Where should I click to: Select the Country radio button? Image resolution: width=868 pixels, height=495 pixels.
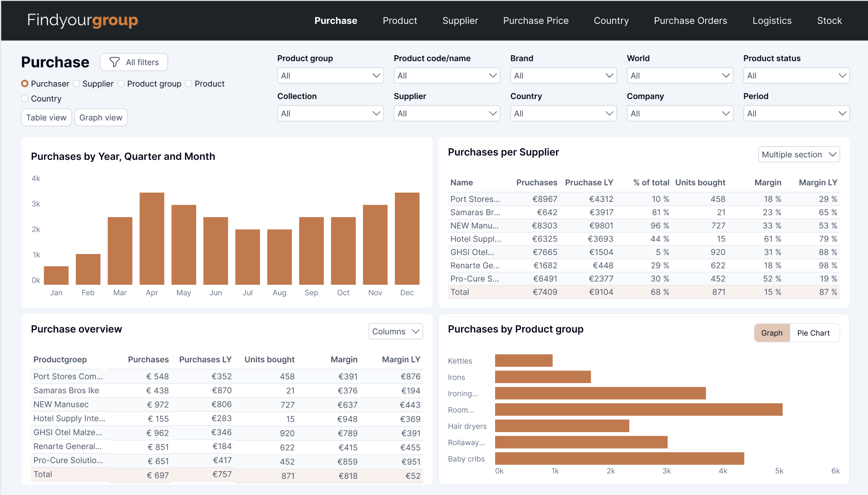pyautogui.click(x=24, y=98)
